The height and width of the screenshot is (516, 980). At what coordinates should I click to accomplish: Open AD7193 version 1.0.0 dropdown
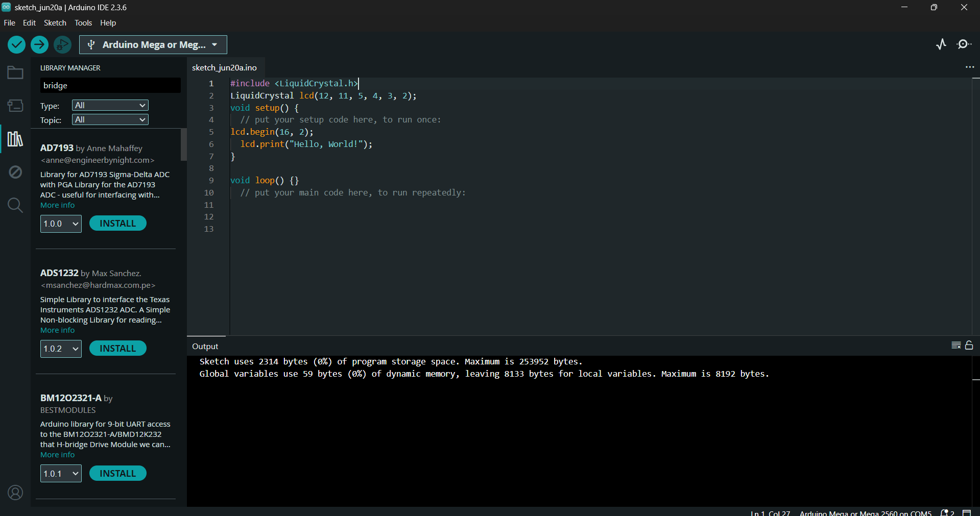[61, 224]
